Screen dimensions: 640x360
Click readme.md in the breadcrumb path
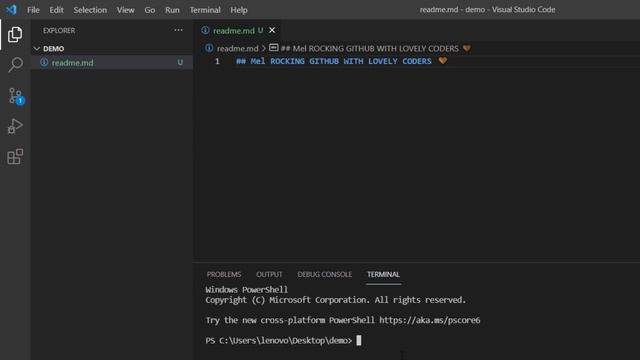[x=237, y=48]
